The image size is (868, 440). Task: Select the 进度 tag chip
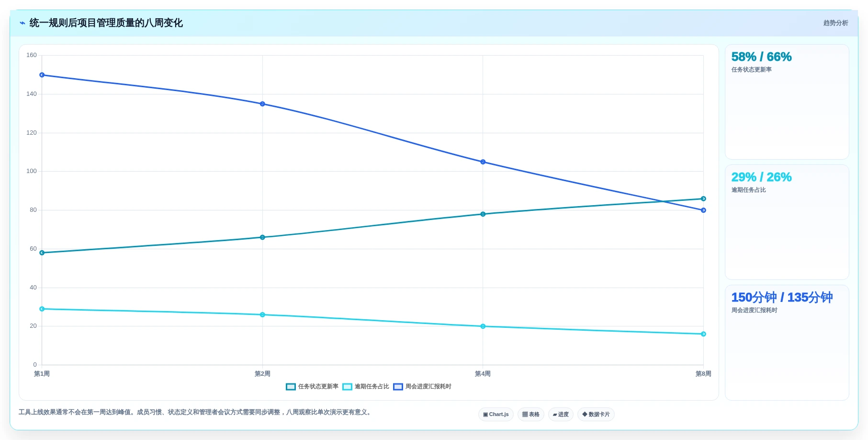coord(561,415)
